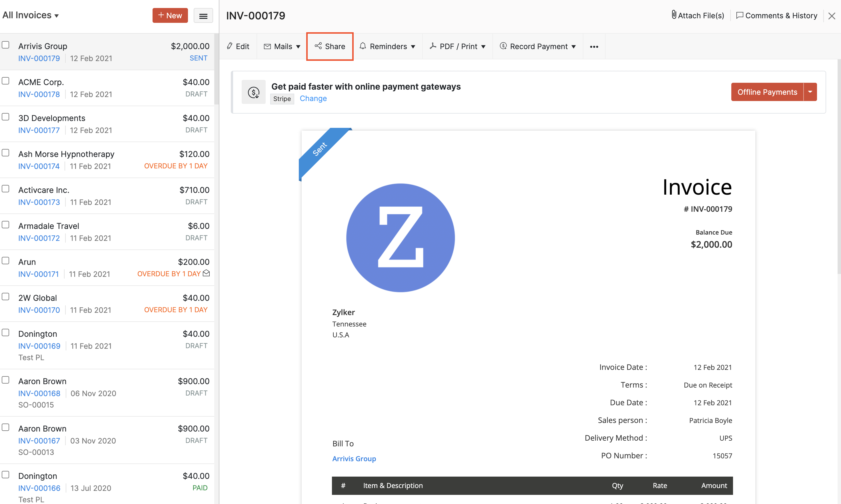Close the invoice detail pane
This screenshot has width=841, height=504.
[832, 16]
